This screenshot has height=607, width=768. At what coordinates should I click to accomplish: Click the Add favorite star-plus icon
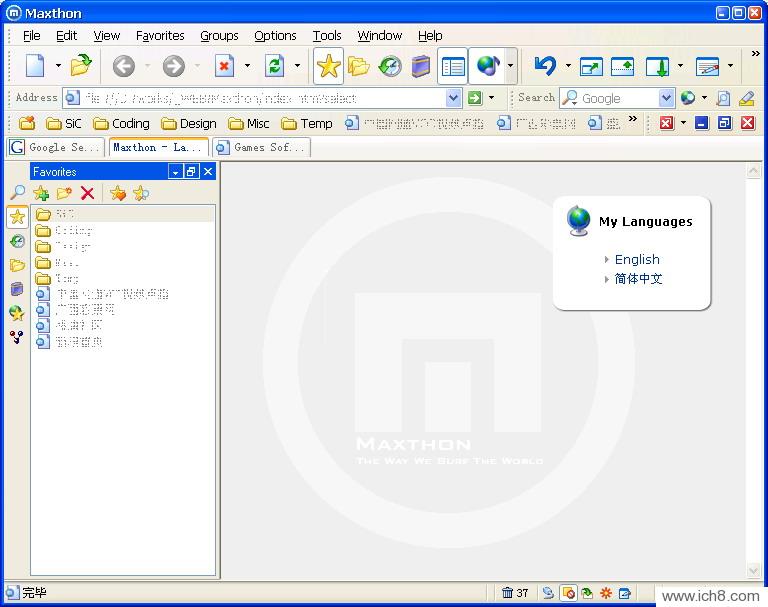[41, 194]
